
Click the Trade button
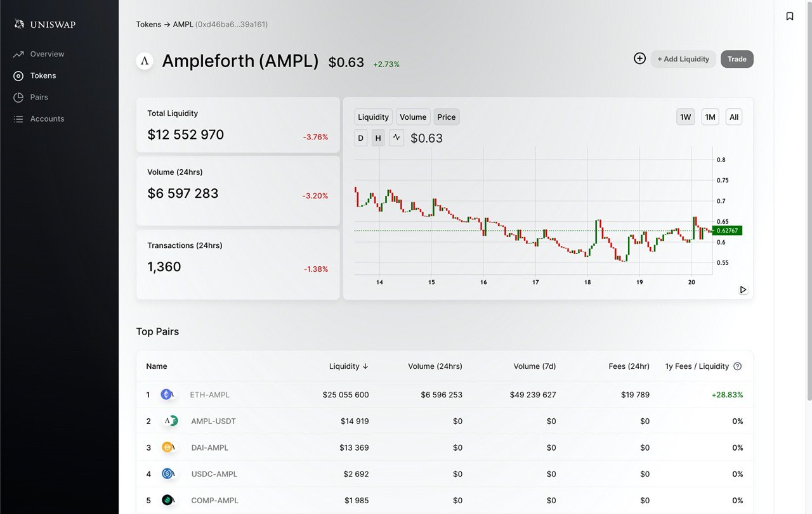[737, 59]
